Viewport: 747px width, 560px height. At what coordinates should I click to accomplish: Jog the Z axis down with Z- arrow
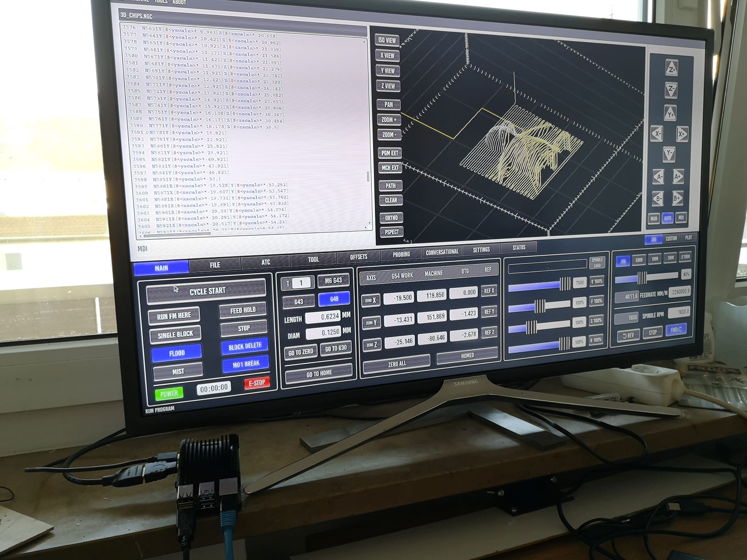[x=671, y=90]
